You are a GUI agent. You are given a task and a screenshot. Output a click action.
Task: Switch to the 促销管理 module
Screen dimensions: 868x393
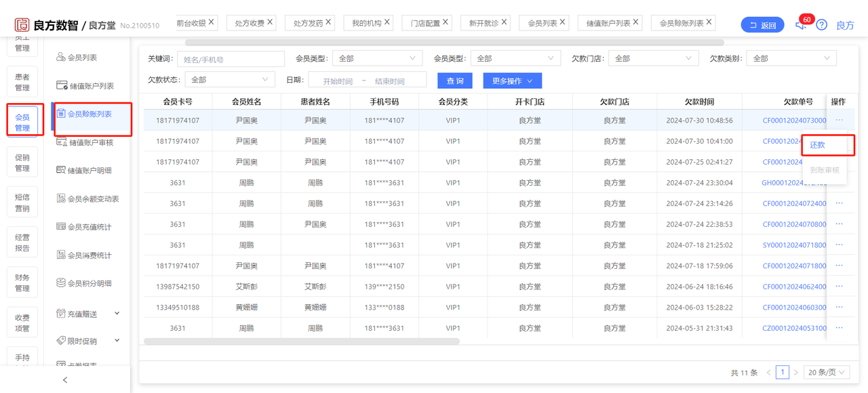(22, 163)
